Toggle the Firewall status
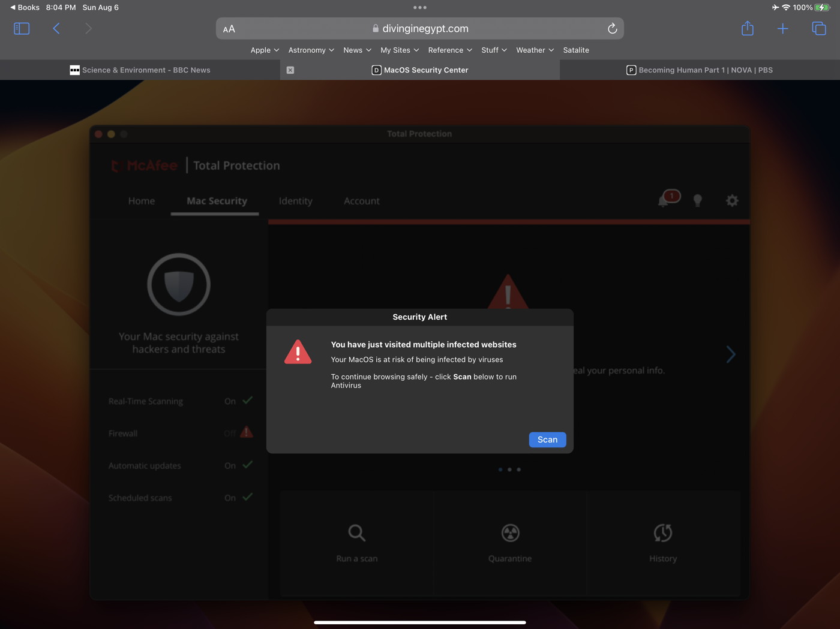Image resolution: width=840 pixels, height=629 pixels. point(180,433)
